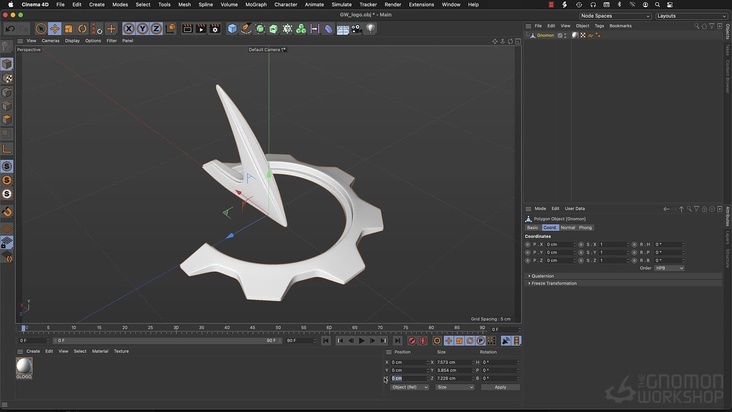The width and height of the screenshot is (732, 412).
Task: Toggle the X axis lock
Action: 129,29
